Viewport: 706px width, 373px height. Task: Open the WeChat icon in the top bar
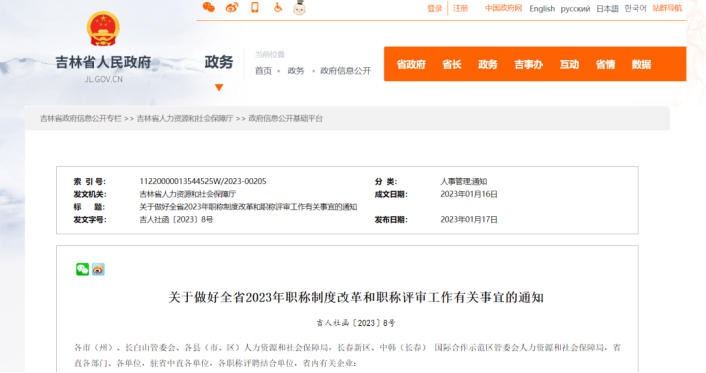point(208,7)
